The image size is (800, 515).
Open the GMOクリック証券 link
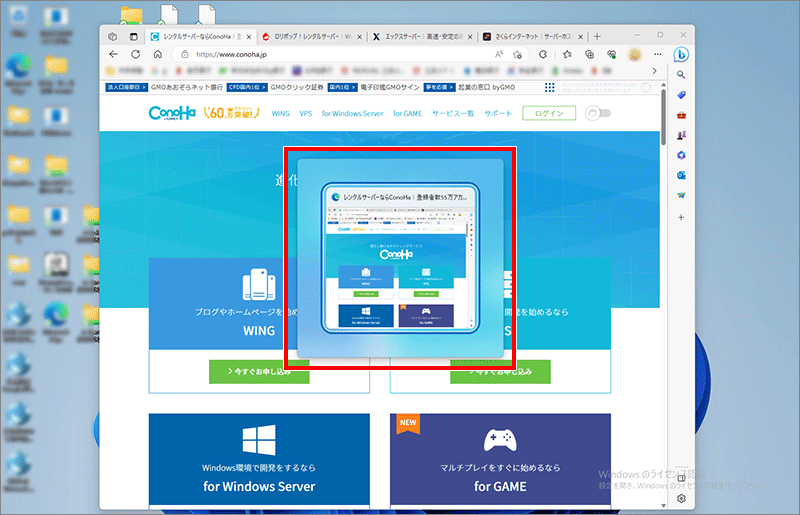click(x=297, y=87)
